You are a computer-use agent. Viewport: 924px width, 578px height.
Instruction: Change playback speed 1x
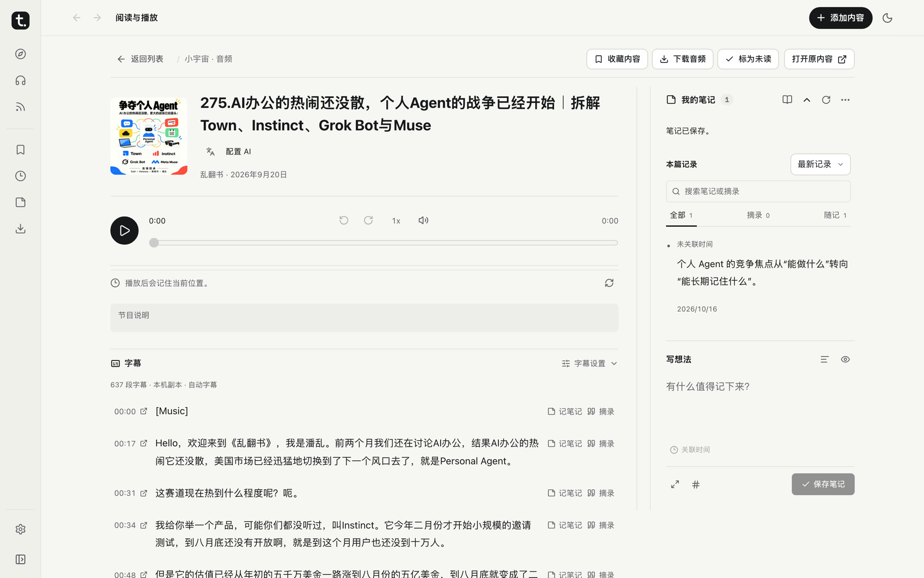[x=396, y=221]
